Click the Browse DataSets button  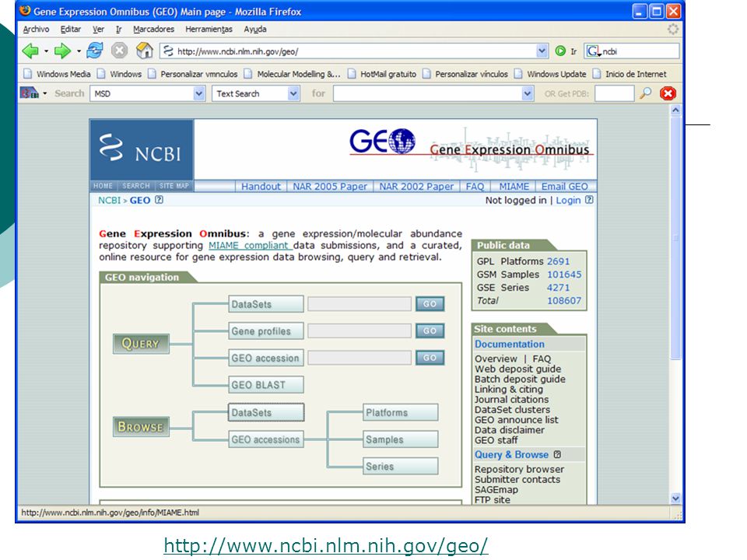click(266, 412)
